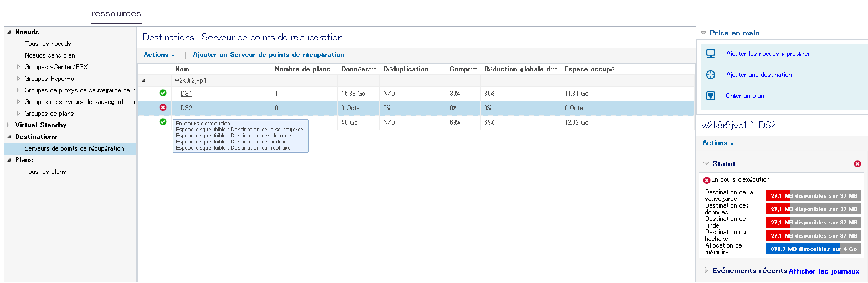Switch to the ressources tab
The image size is (868, 283).
click(x=116, y=13)
